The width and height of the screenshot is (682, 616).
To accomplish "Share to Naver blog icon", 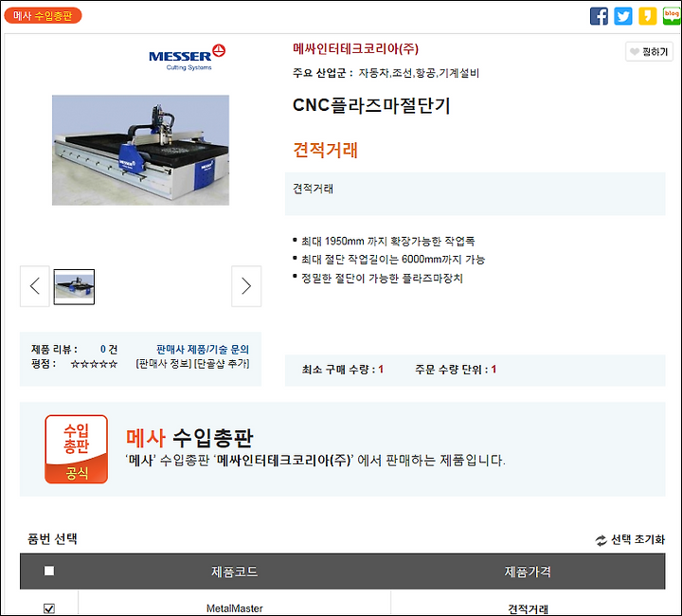I will click(672, 16).
